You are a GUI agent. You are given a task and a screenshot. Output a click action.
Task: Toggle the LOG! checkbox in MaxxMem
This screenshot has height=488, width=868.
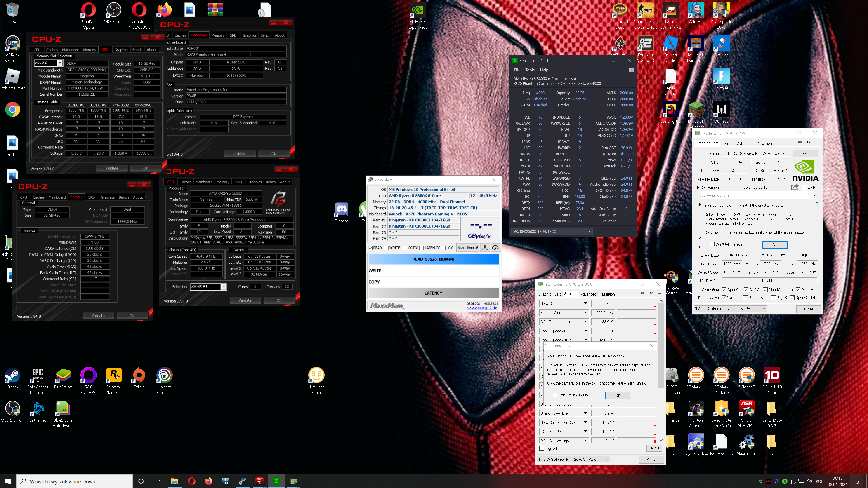coord(443,248)
